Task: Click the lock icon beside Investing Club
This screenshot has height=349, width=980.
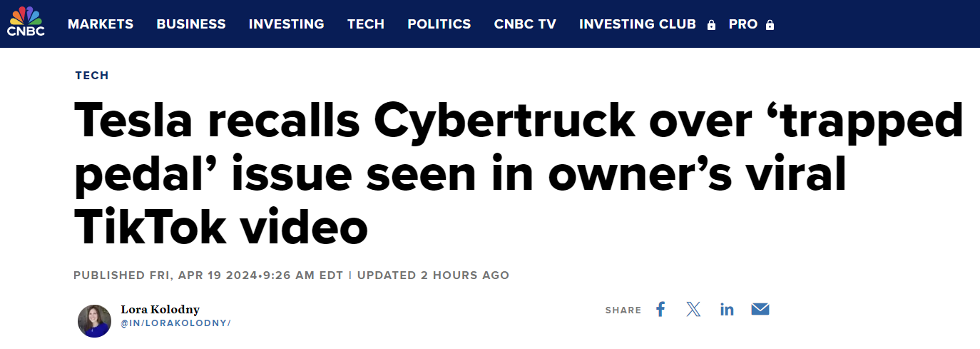Action: (x=711, y=25)
